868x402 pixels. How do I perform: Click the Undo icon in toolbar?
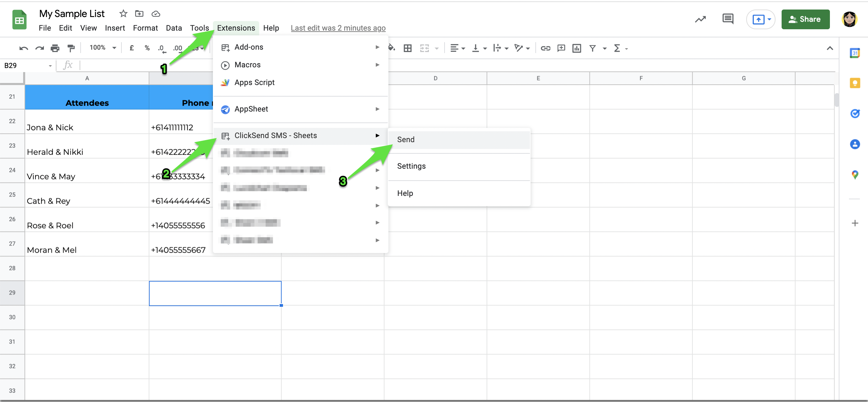tap(23, 48)
